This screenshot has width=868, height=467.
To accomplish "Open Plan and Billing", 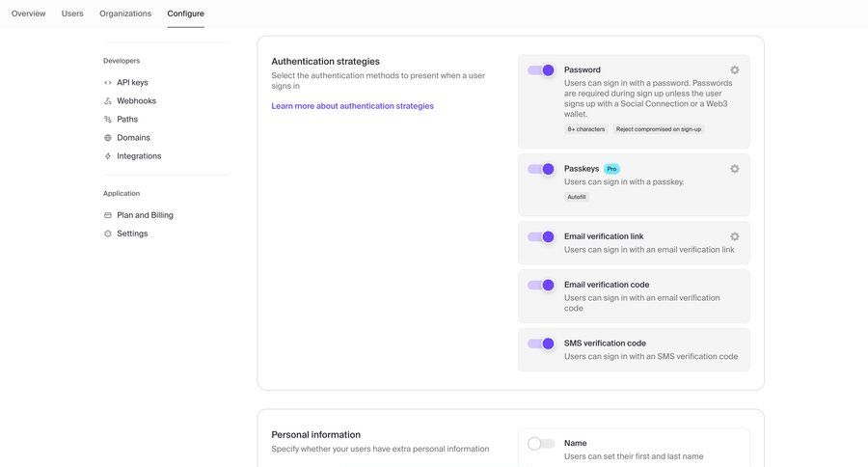I will click(x=145, y=215).
